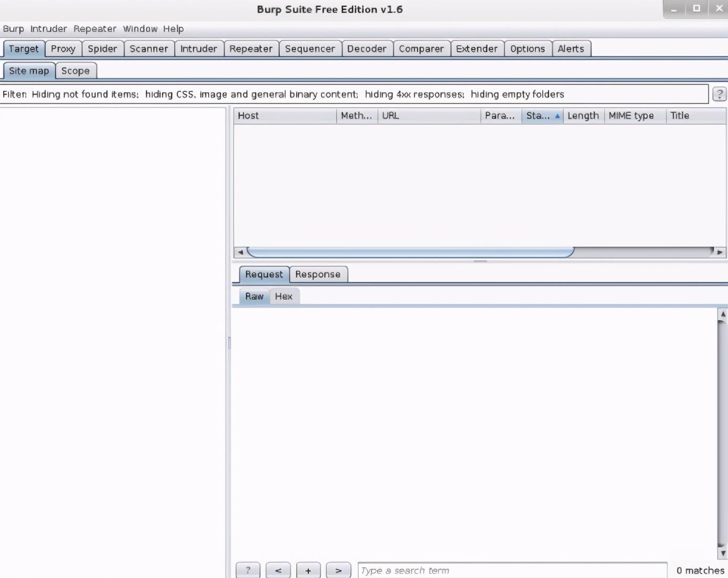Image resolution: width=728 pixels, height=578 pixels.
Task: Select the Site map sub-tab
Action: pos(29,71)
